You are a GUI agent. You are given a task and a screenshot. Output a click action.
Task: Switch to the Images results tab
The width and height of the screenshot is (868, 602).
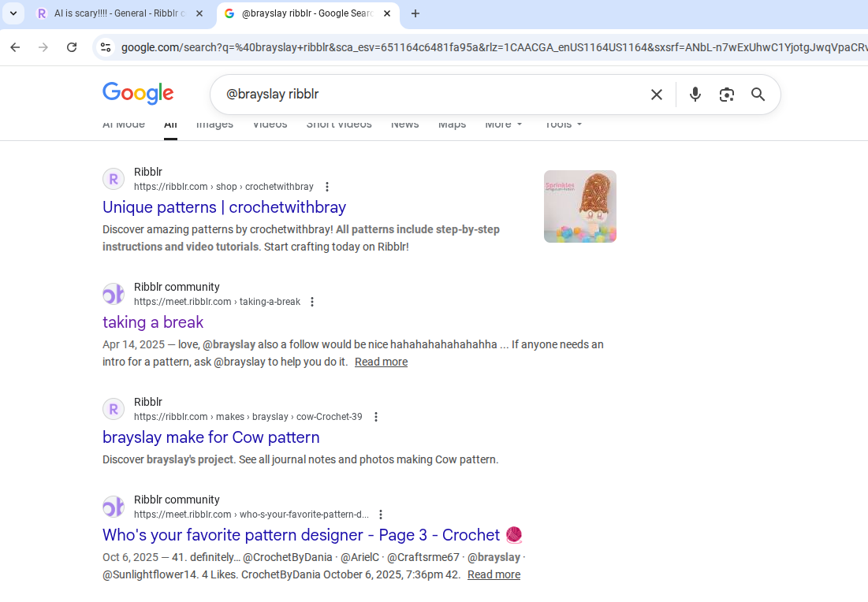click(214, 124)
